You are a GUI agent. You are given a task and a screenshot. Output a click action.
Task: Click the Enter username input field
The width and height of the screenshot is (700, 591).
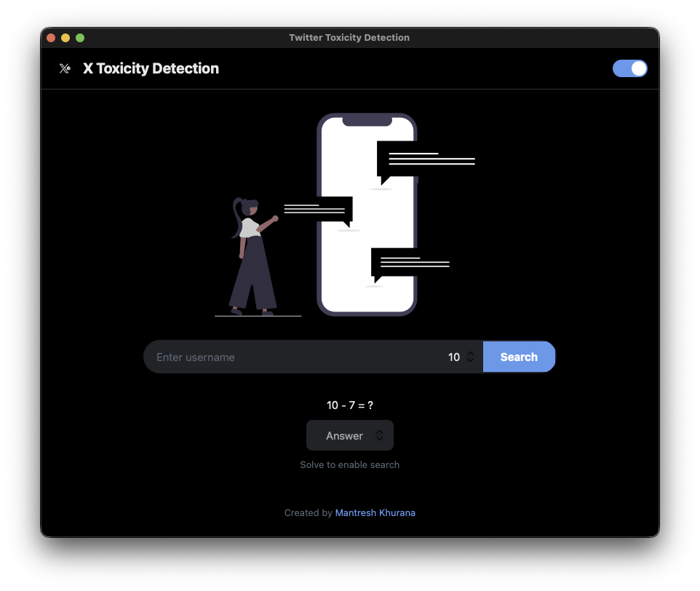(295, 357)
